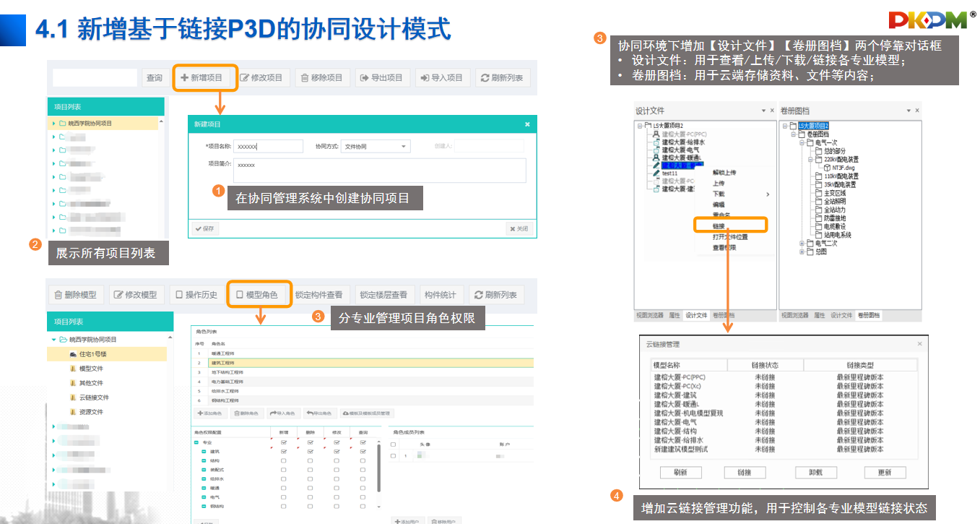Select 模型文件 folder in project tree
Image resolution: width=980 pixels, height=524 pixels.
[91, 369]
